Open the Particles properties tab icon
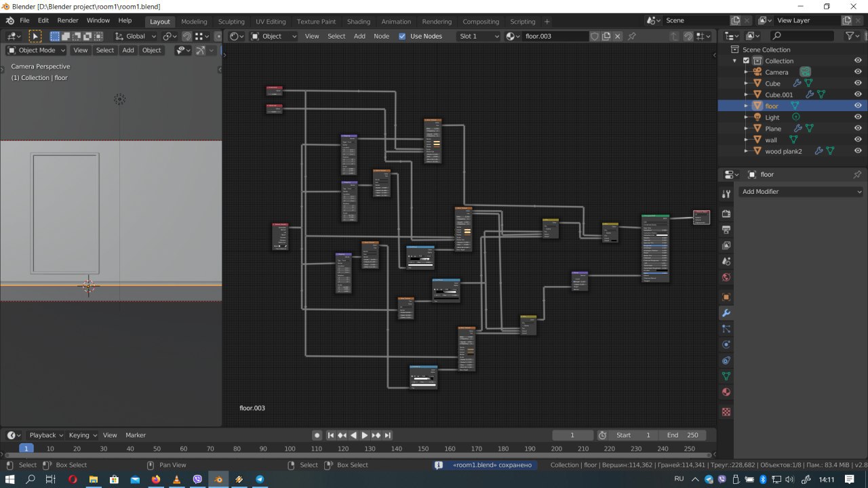The image size is (868, 488). click(x=726, y=329)
